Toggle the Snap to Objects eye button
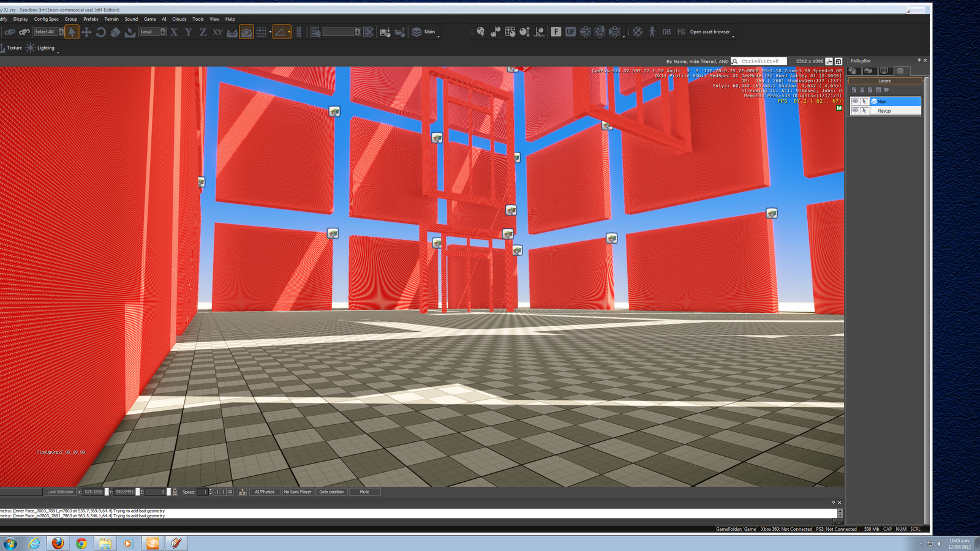 pos(246,32)
